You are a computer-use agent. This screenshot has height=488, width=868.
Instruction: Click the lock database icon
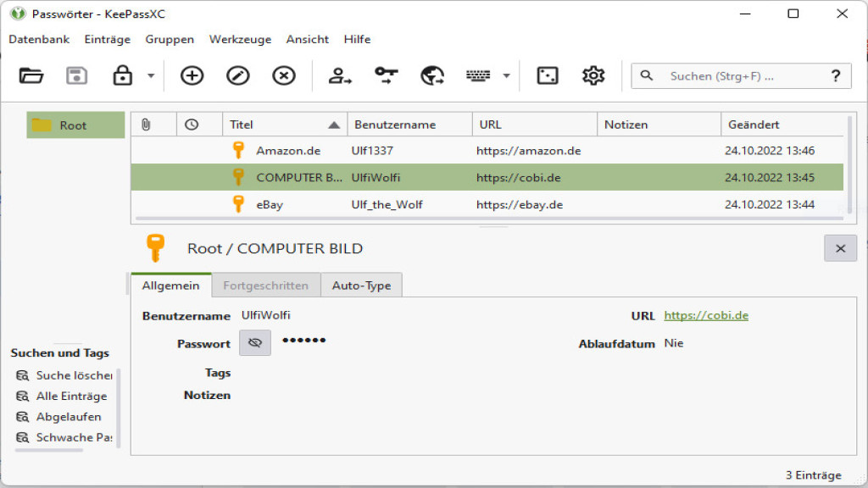pos(123,75)
